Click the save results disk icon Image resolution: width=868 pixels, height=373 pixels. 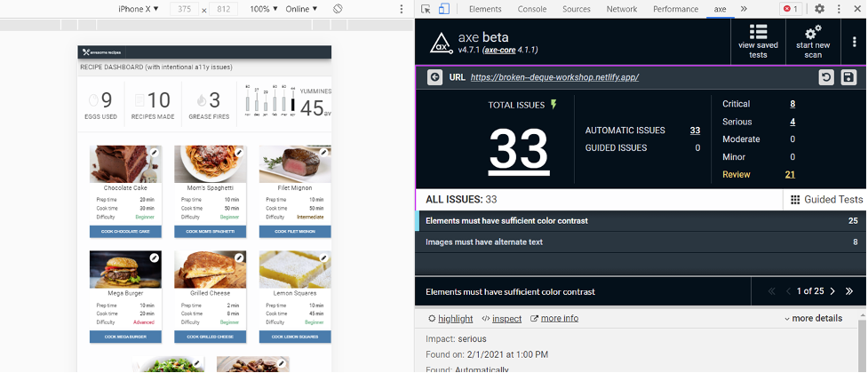point(848,77)
